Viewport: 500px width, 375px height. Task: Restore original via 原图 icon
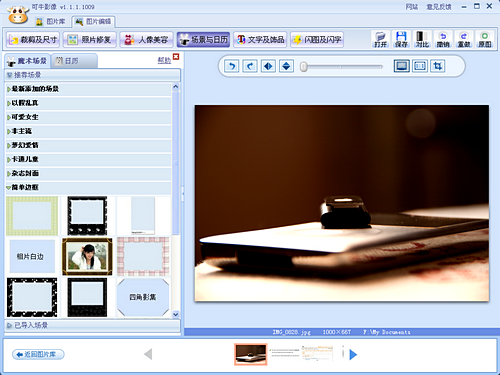pyautogui.click(x=485, y=39)
